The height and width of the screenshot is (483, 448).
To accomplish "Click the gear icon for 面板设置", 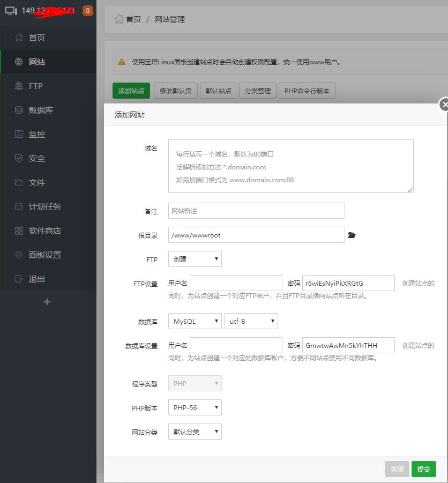I will 19,255.
